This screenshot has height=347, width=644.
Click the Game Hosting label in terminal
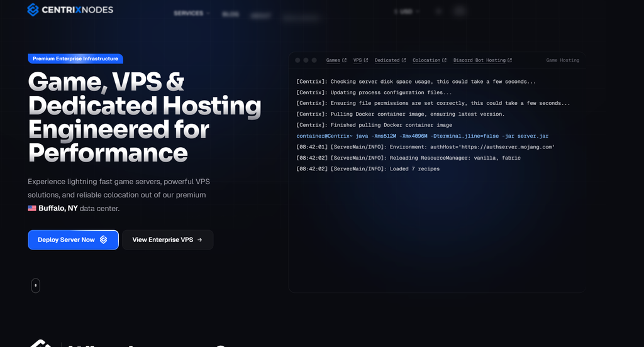(x=563, y=60)
